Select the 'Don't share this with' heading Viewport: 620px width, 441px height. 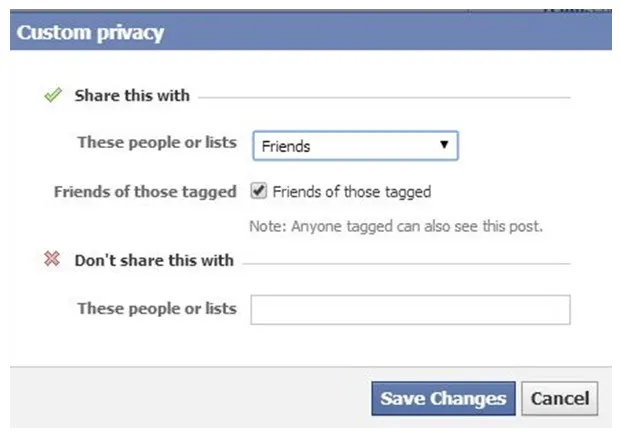click(x=154, y=260)
